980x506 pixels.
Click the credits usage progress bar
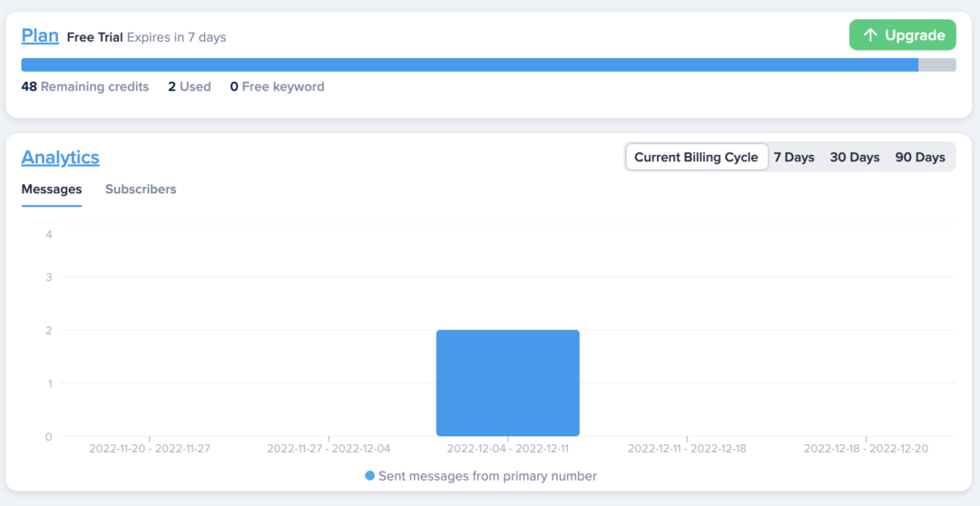(469, 64)
